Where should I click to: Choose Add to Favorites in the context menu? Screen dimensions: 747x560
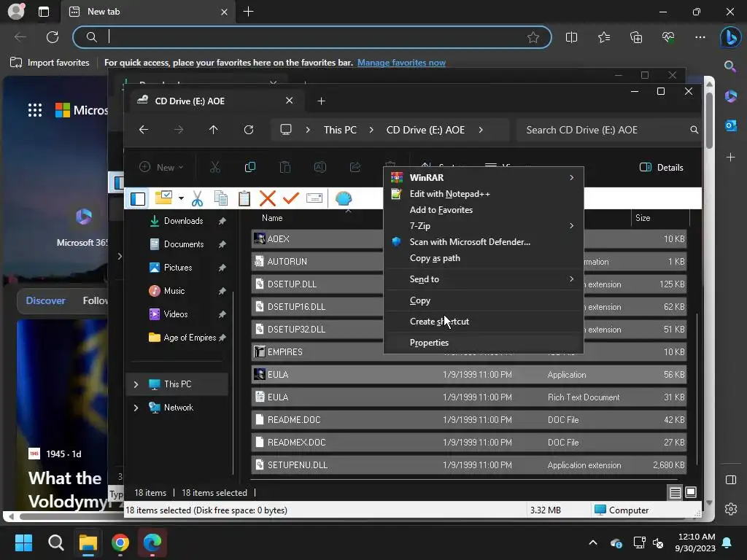484,210
